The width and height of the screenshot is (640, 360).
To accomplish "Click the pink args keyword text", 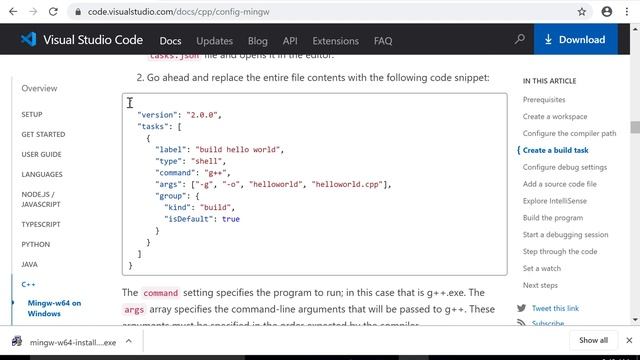I will pyautogui.click(x=134, y=310).
